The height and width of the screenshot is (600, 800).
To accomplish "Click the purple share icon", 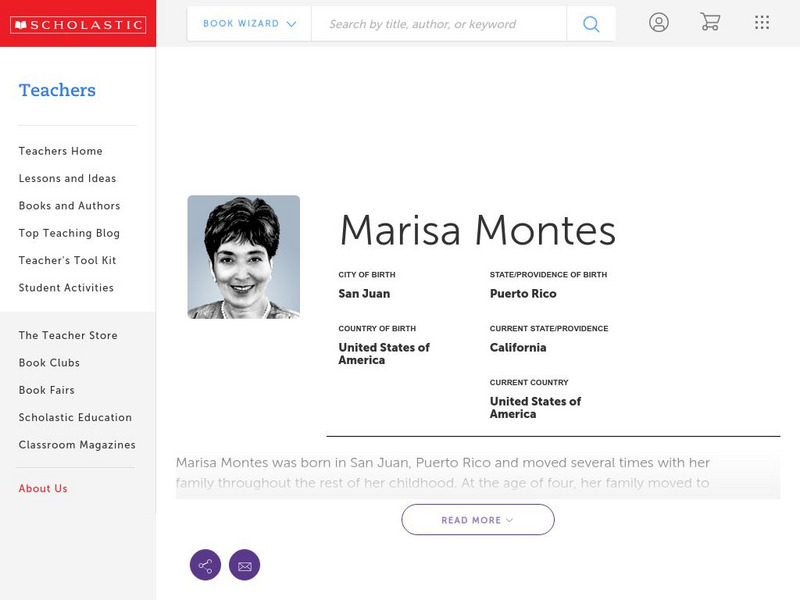I will pyautogui.click(x=205, y=565).
